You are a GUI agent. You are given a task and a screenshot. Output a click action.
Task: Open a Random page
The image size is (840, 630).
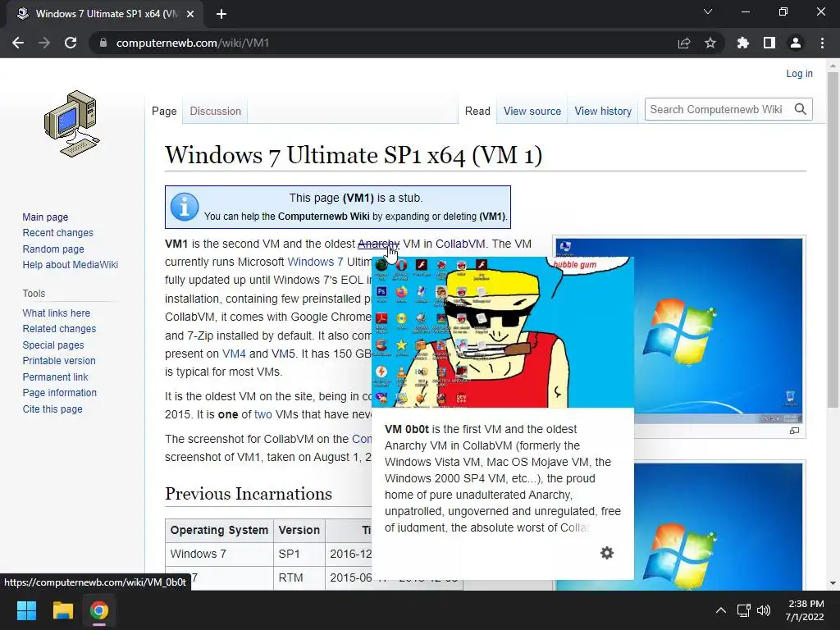tap(53, 249)
